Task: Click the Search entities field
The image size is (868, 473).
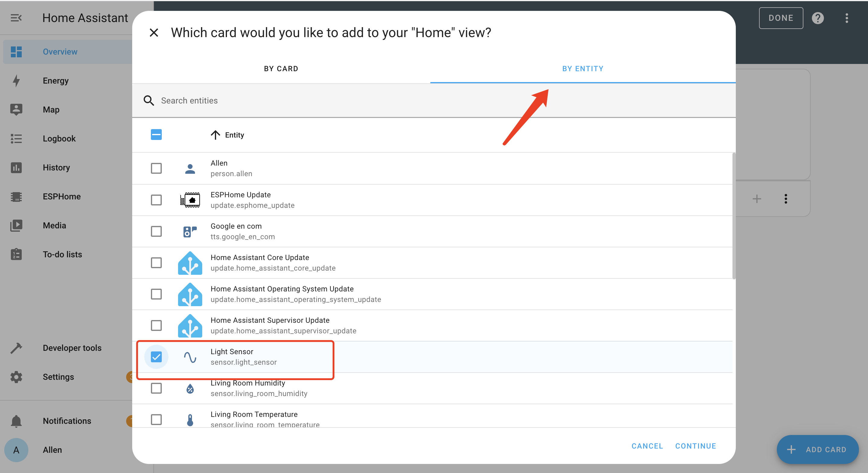Action: [x=434, y=100]
